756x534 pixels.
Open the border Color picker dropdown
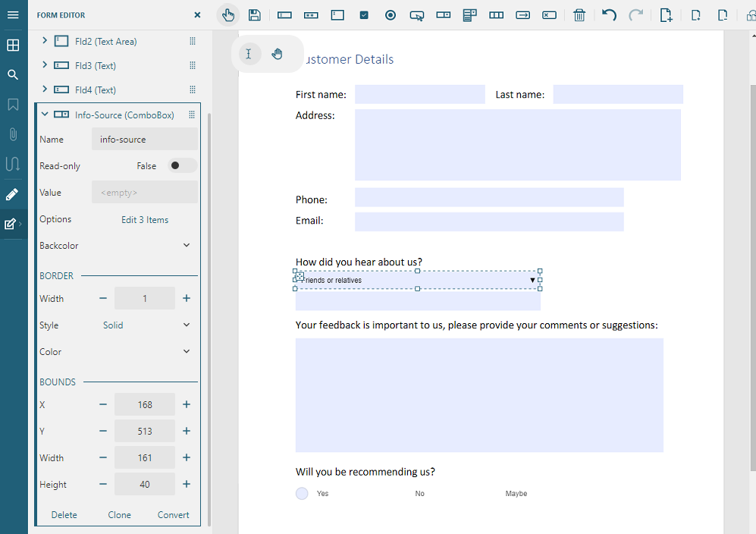(187, 351)
